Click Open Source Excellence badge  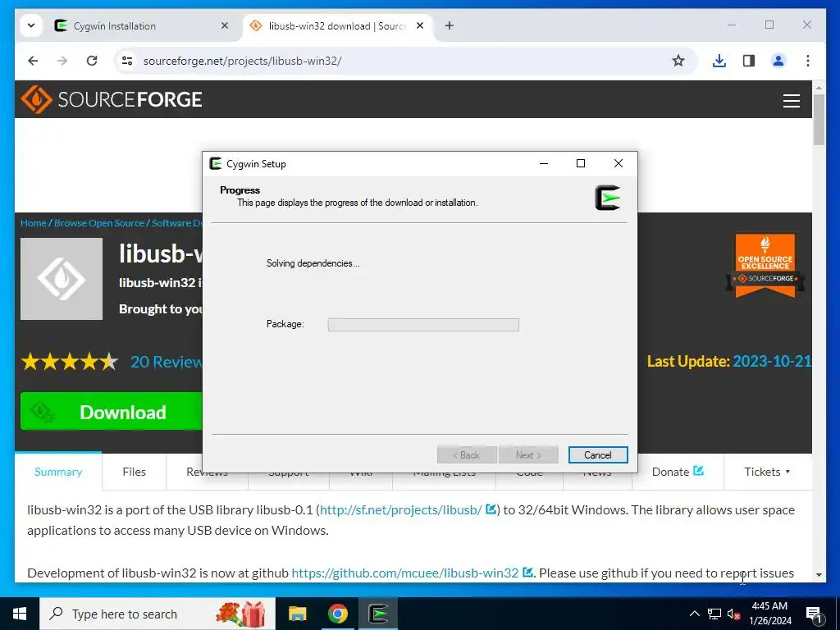(x=765, y=266)
